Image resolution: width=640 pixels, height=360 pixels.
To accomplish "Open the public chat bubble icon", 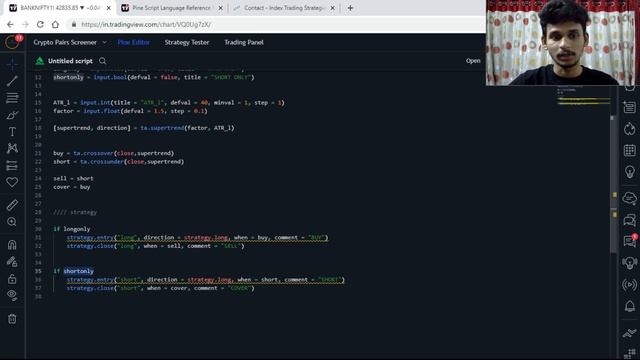I will pyautogui.click(x=629, y=198).
